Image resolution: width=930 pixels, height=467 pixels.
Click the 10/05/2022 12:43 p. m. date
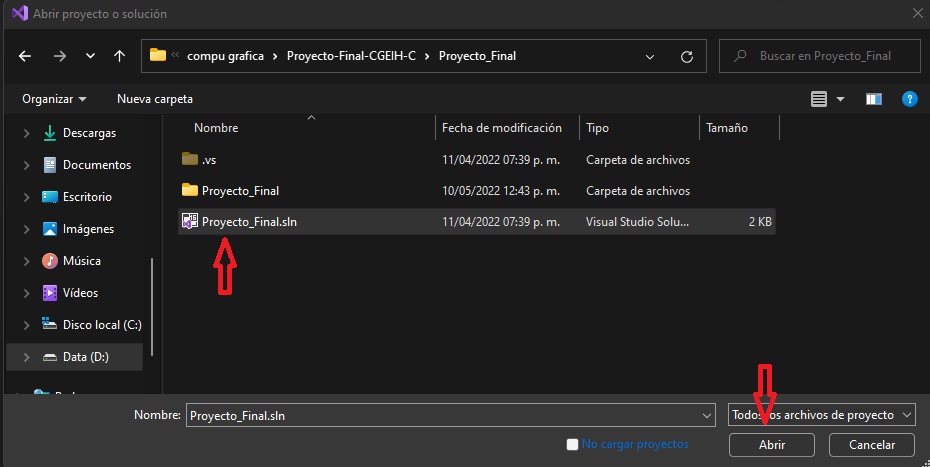click(x=501, y=191)
